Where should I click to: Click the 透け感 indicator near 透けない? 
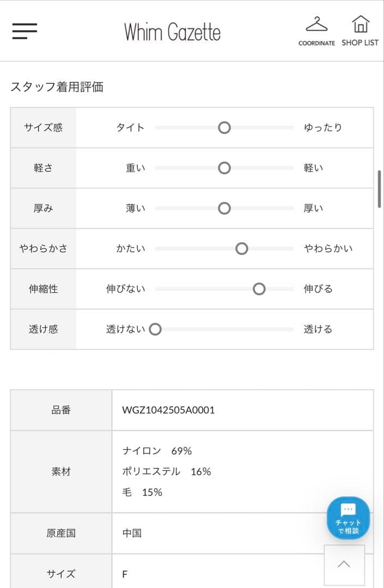[155, 329]
